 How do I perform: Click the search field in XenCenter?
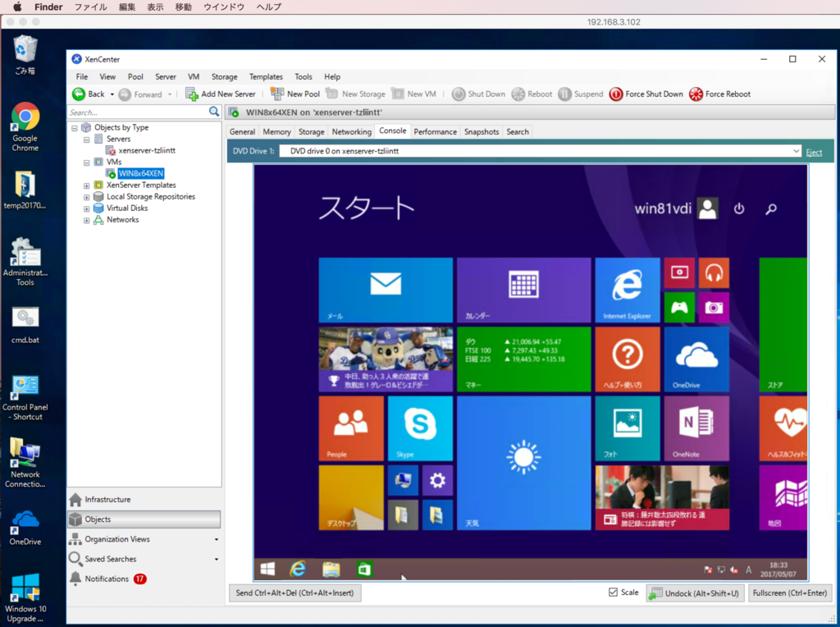click(x=138, y=112)
